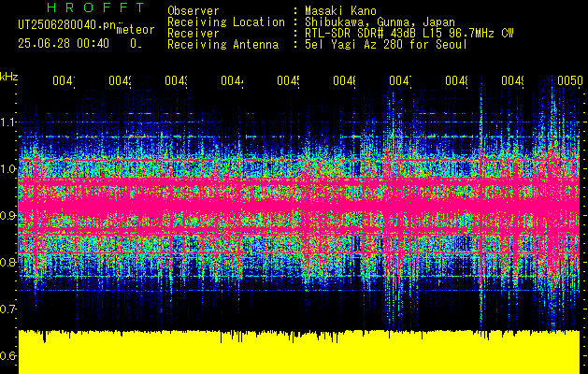Click the Receiver label
Screen dimensions: 588x374
(194, 34)
